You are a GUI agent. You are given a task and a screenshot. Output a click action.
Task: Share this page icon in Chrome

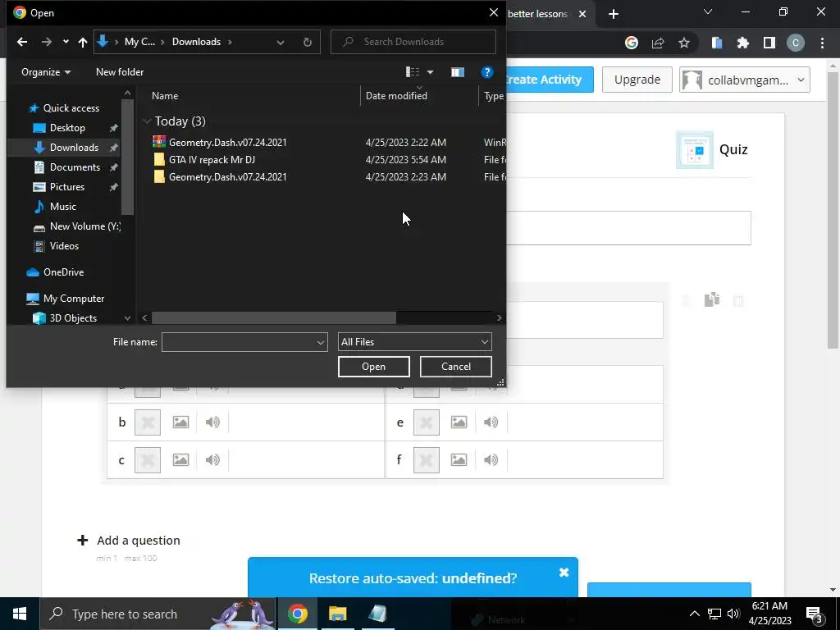(x=658, y=43)
